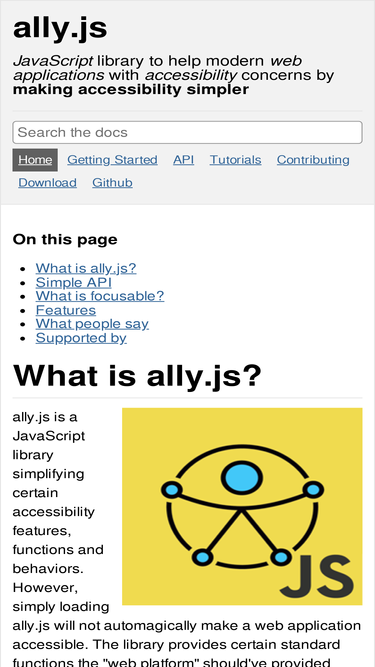Screen dimensions: 375x667
Task: Visit the Contributing page
Action: tap(313, 160)
